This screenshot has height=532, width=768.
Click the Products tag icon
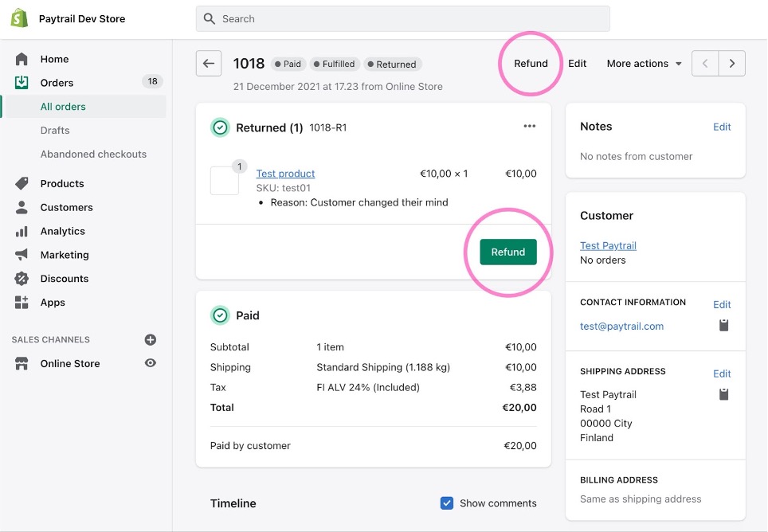tap(22, 183)
